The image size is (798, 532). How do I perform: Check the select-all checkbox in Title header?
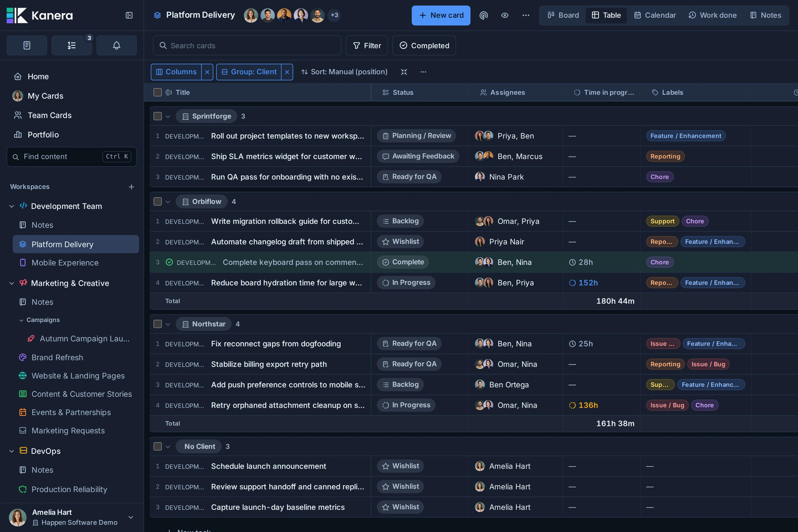(157, 92)
